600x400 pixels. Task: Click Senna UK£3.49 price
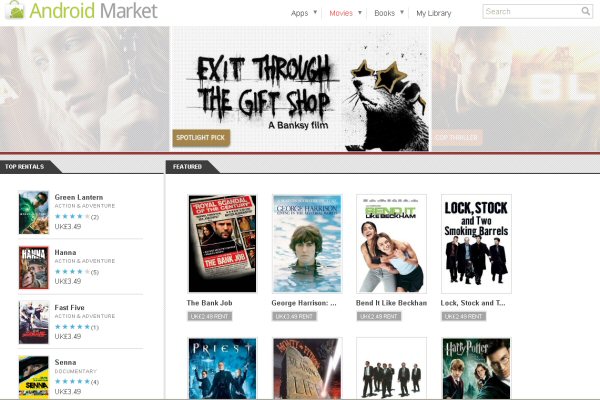coord(68,392)
